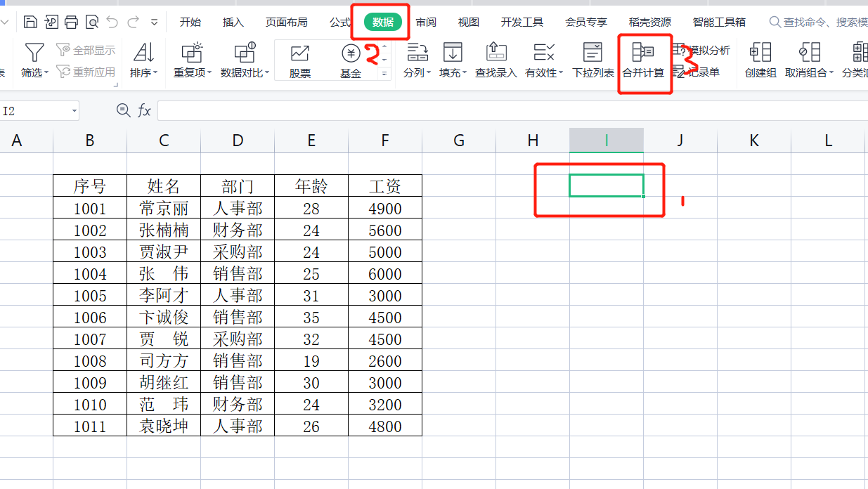Image resolution: width=868 pixels, height=489 pixels.
Task: Click the cell with salary 5600
Action: pos(385,230)
